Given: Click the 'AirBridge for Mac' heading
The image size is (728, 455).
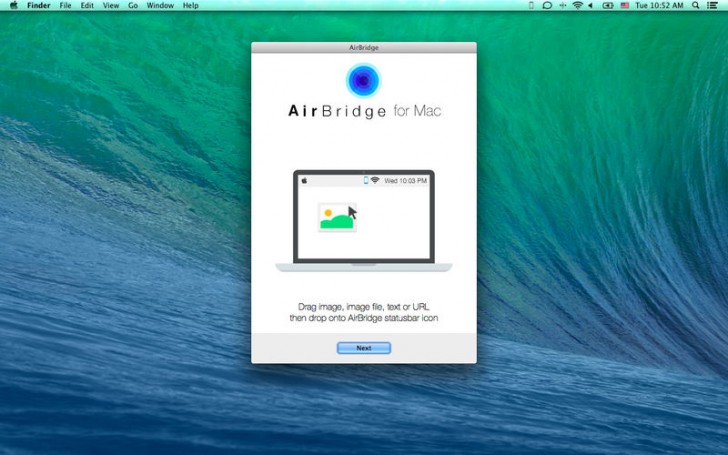Looking at the screenshot, I should point(364,111).
